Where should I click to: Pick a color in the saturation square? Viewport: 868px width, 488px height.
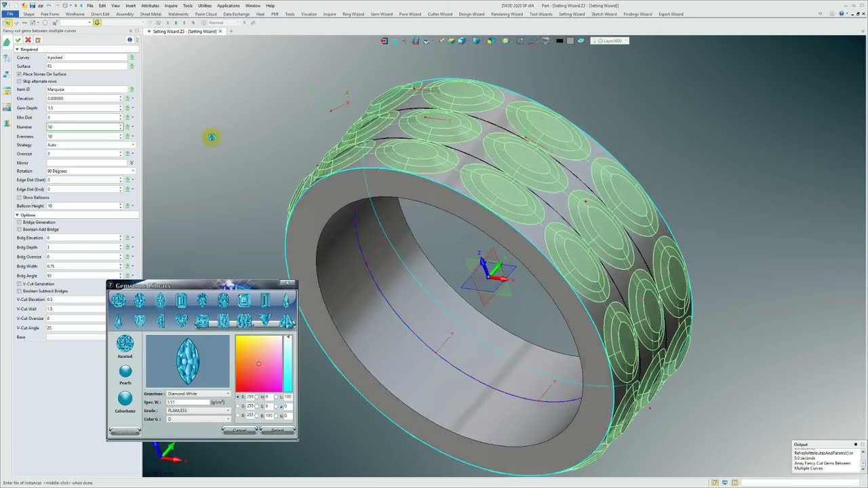tap(258, 363)
